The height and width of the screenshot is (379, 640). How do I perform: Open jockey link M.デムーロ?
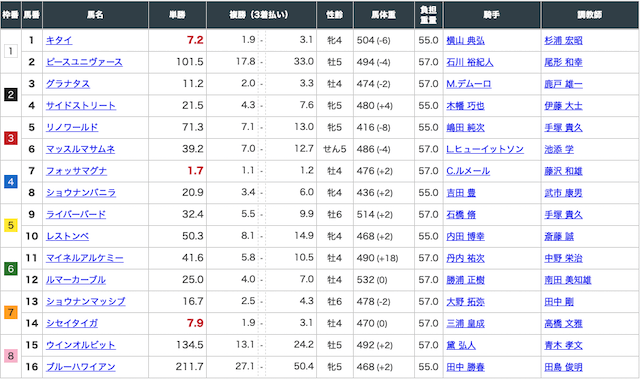point(469,84)
